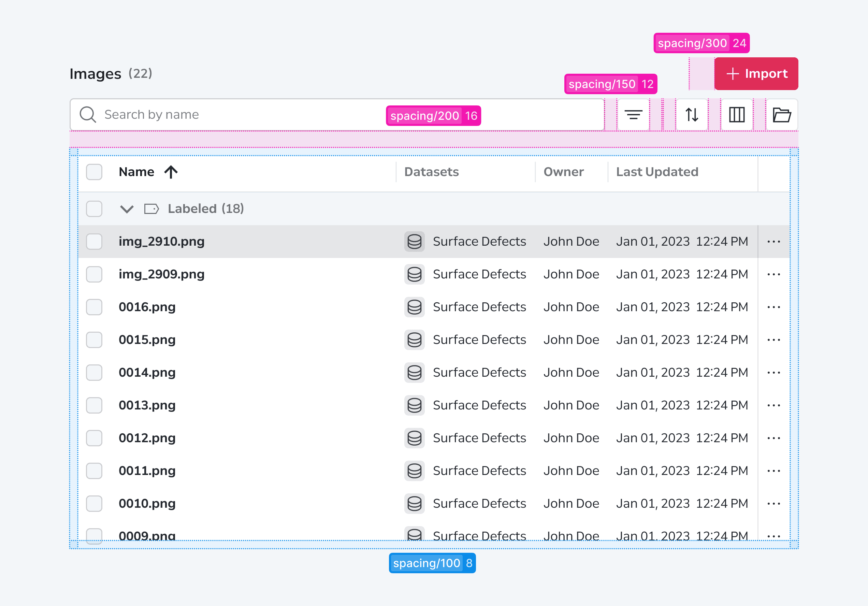Select the 0013.png row checkbox
Screen dimensions: 868x606
94,405
